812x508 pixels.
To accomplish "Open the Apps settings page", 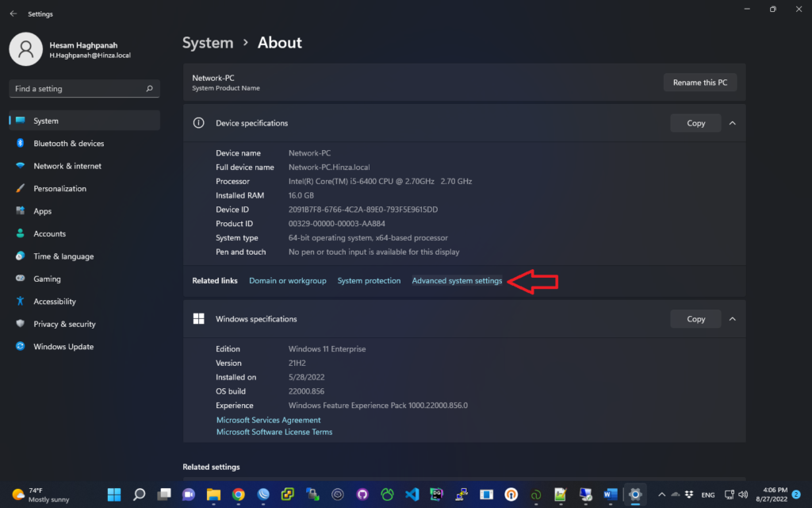I will pos(42,211).
